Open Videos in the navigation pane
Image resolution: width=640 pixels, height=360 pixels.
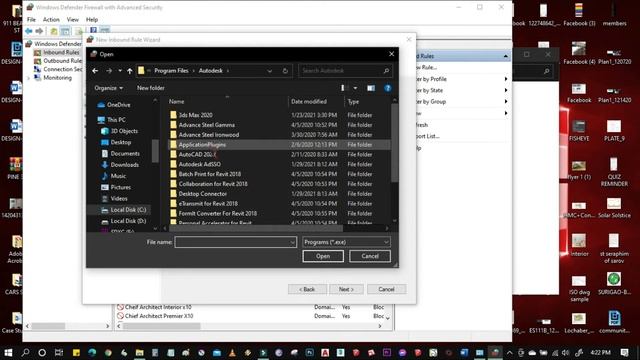tap(114, 198)
